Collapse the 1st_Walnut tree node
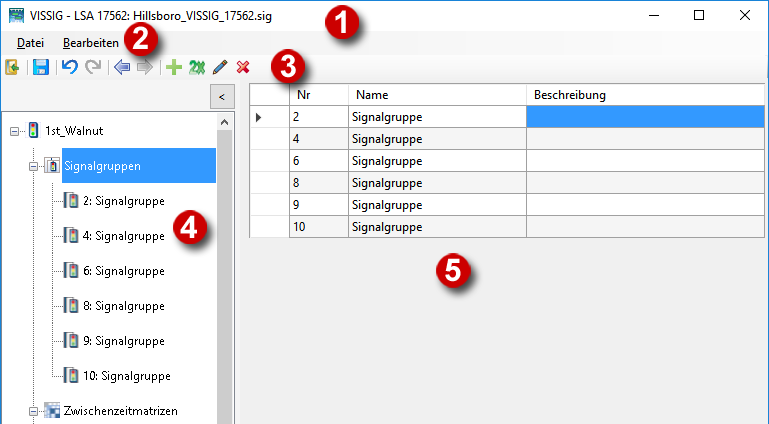Viewport: 769px width, 424px height. (13, 130)
